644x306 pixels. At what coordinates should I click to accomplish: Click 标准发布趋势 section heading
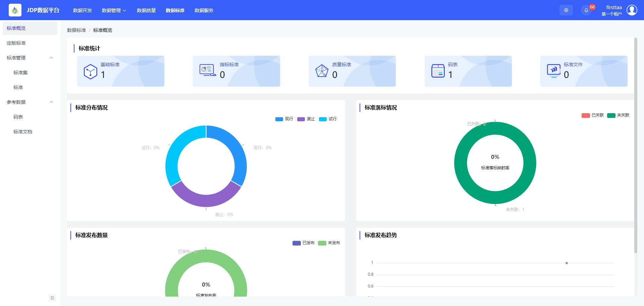click(381, 235)
